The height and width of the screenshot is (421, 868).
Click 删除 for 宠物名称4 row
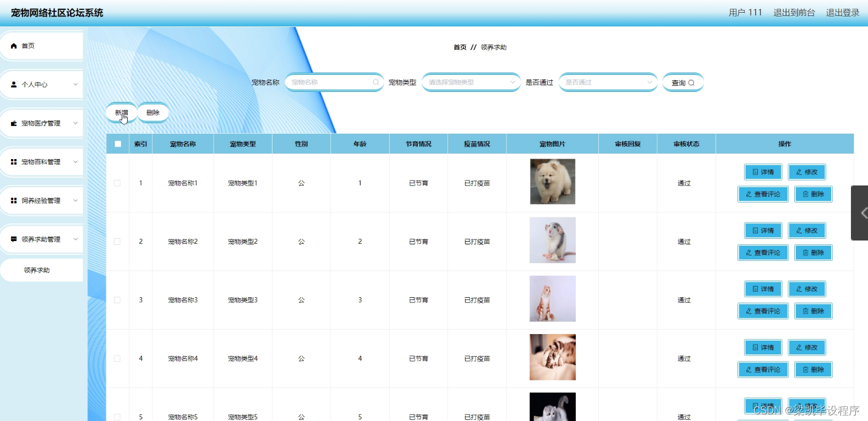[814, 369]
